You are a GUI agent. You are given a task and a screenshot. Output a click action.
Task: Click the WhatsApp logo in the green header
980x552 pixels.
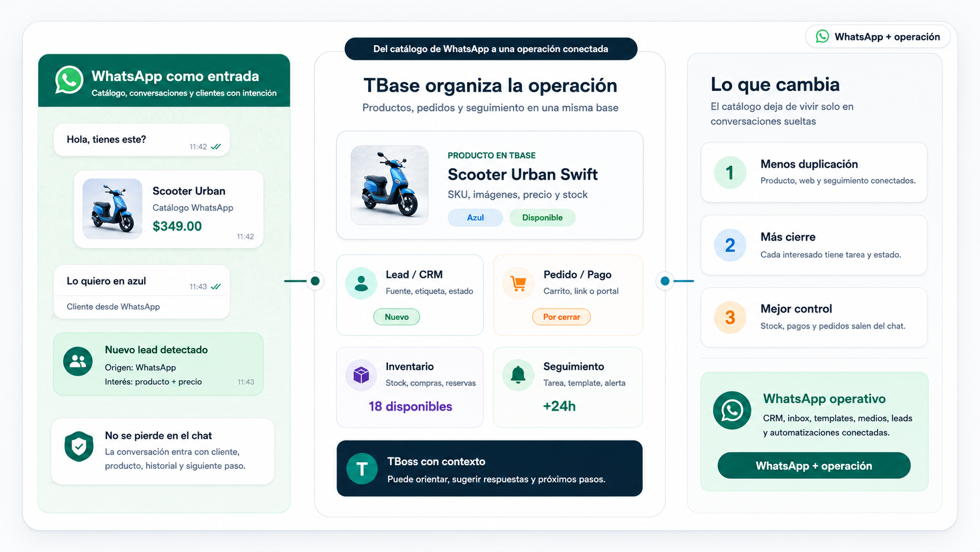point(69,80)
